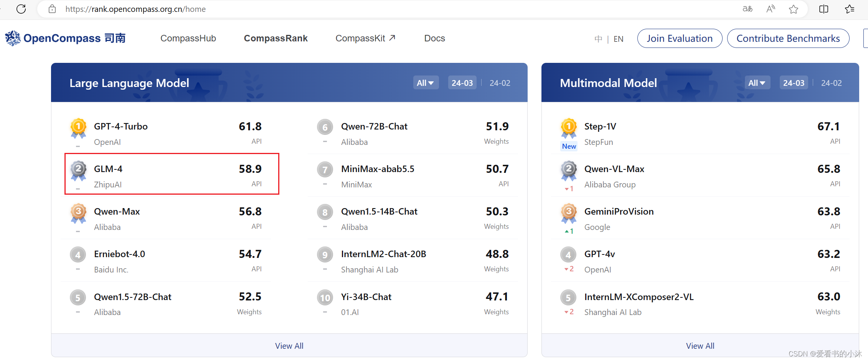Image resolution: width=868 pixels, height=361 pixels.
Task: Open the MiniMax-abab5.5 model entry
Action: [413, 176]
